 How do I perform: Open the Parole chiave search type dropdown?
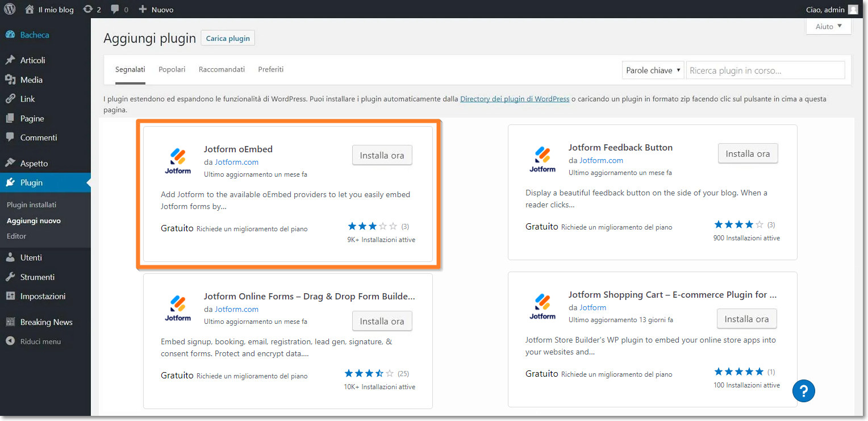653,70
